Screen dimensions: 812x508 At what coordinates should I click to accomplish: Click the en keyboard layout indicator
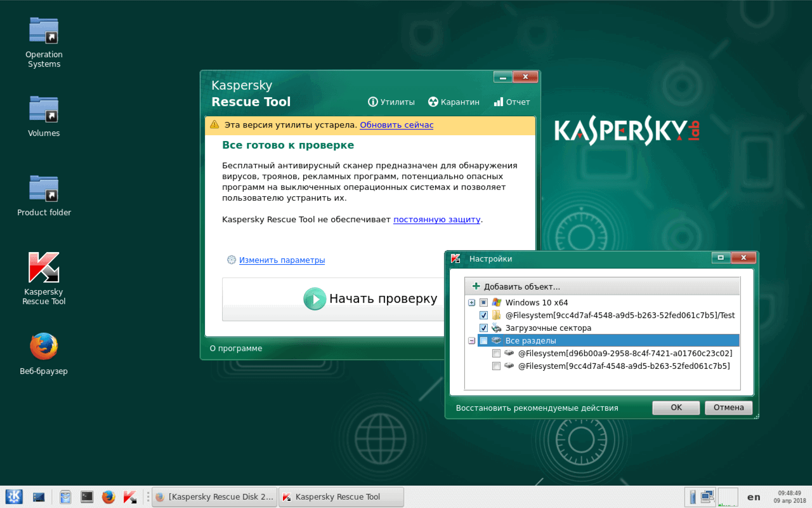(x=754, y=497)
